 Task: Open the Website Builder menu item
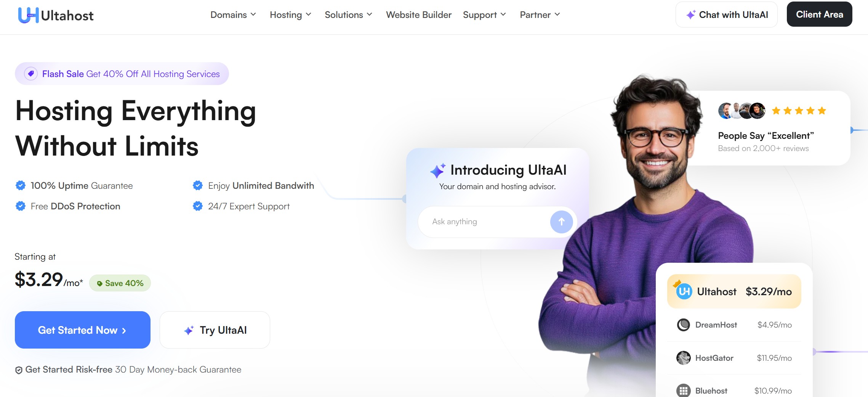418,15
